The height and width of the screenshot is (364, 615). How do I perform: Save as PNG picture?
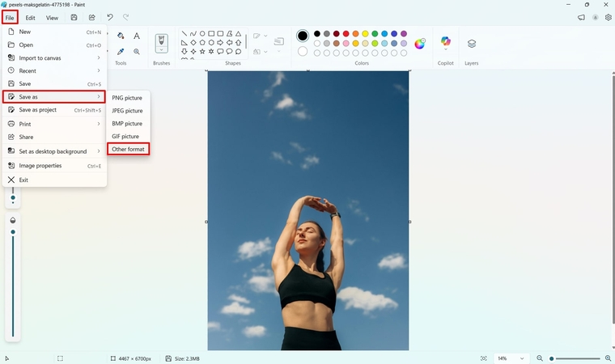click(128, 98)
